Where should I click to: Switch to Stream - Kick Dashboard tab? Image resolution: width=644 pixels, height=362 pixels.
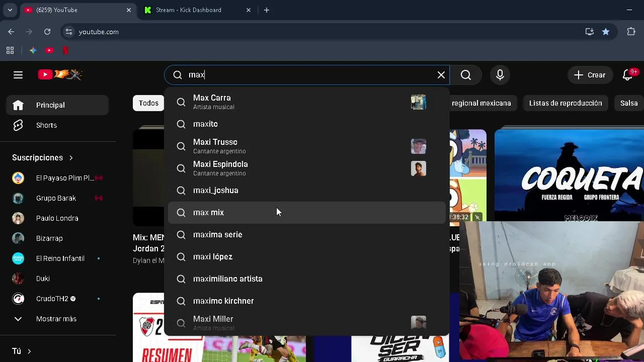click(x=196, y=10)
